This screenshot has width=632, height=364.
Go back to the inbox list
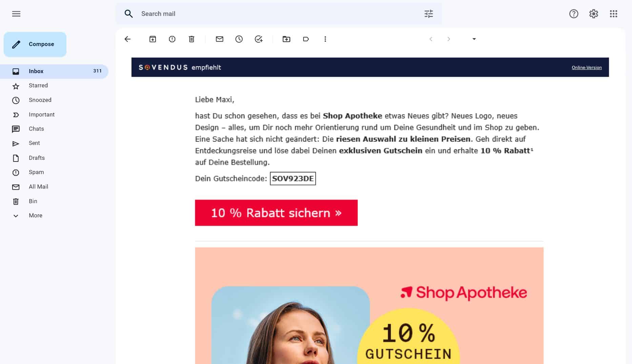(127, 39)
